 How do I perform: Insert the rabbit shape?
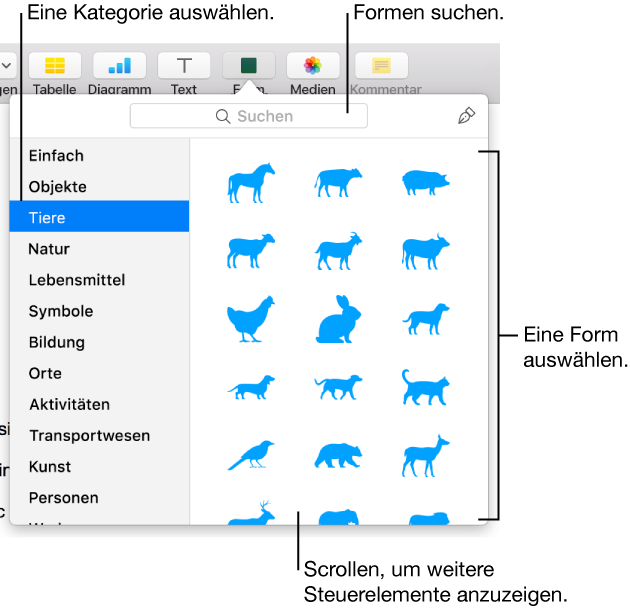pos(338,319)
